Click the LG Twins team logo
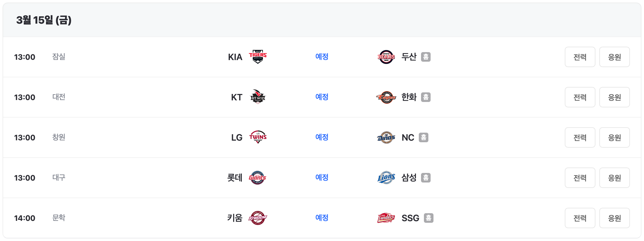 257,137
